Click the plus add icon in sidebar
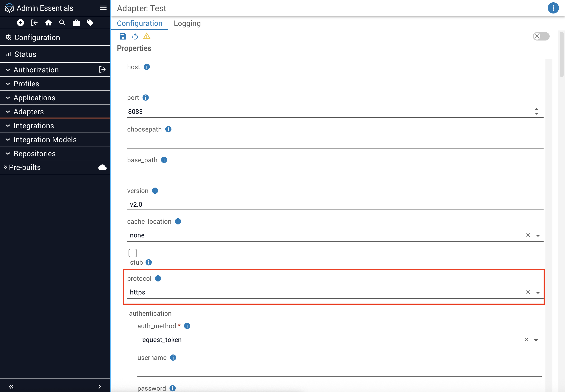Image resolution: width=565 pixels, height=392 pixels. (x=20, y=23)
